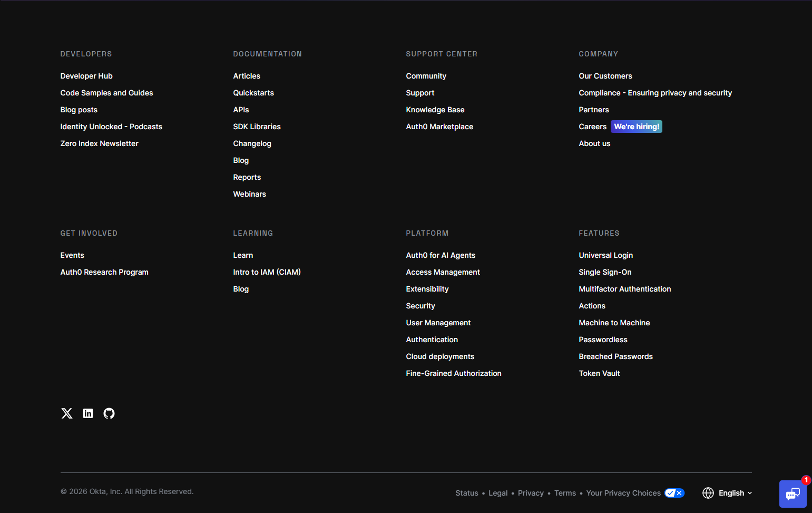
Task: Go to the Developer Hub
Action: pyautogui.click(x=86, y=76)
